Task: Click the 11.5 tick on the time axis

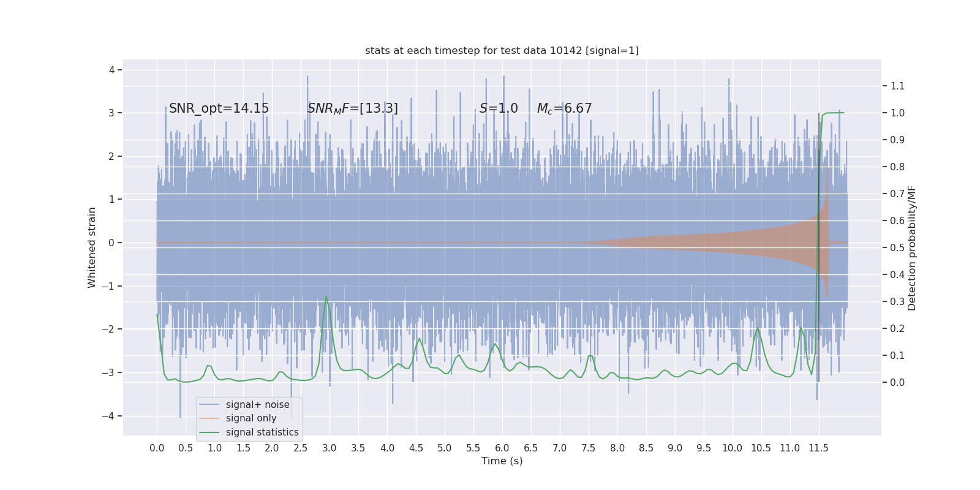Action: tap(818, 448)
